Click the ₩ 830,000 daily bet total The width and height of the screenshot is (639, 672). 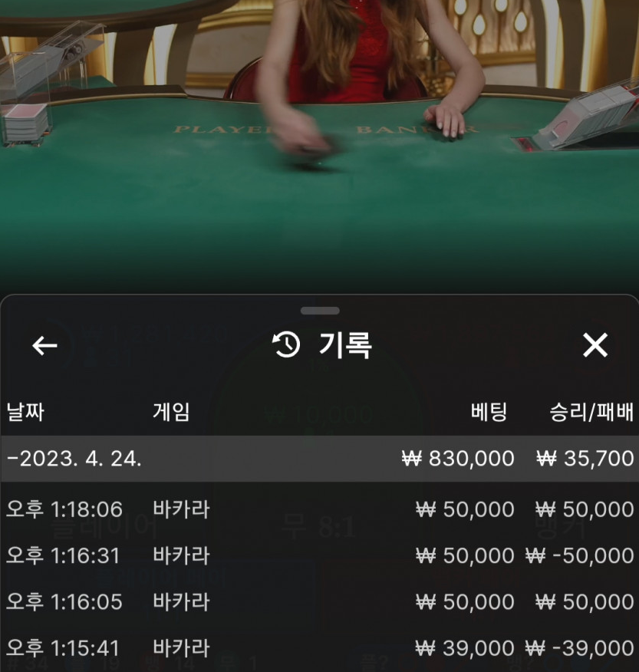[458, 459]
